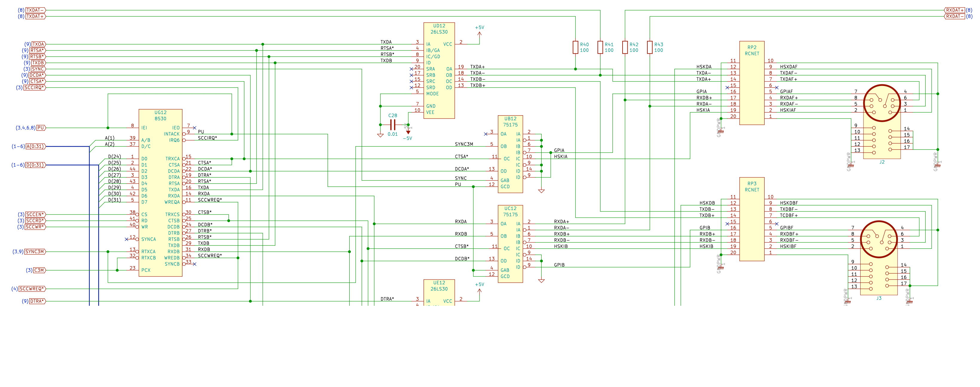Select the ground symbol under UC12 outputs
980x387 pixels.
pyautogui.click(x=541, y=281)
